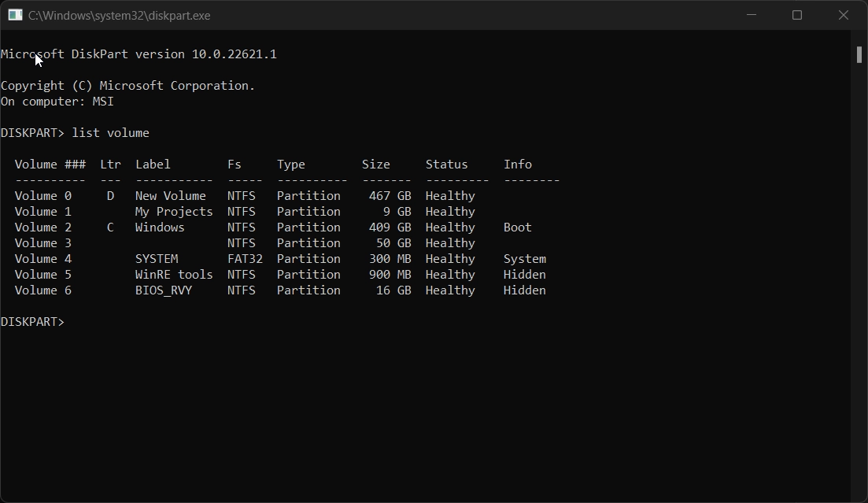This screenshot has width=868, height=503.
Task: Click the 'Size' column header
Action: pos(376,165)
